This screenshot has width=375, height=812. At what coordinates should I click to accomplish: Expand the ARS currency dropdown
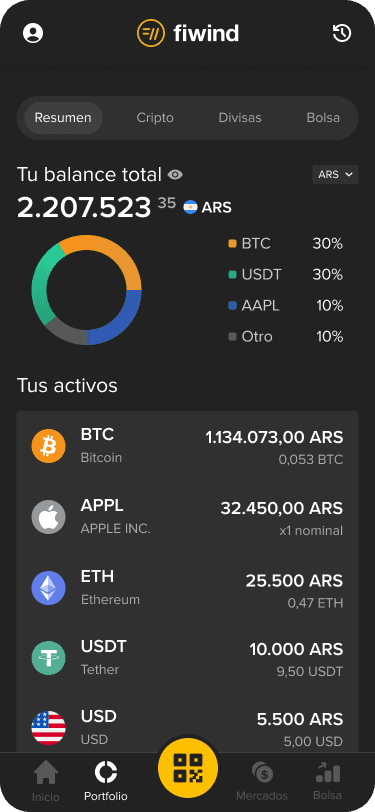point(335,175)
